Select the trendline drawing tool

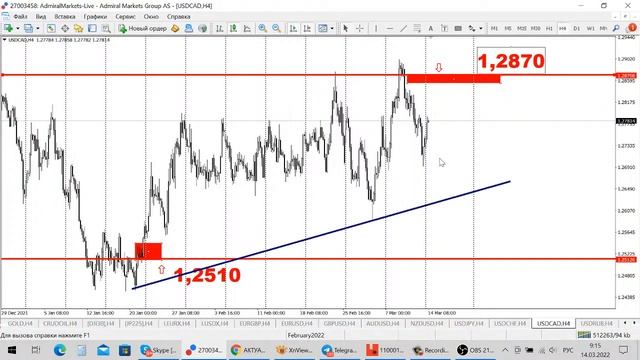pos(403,28)
